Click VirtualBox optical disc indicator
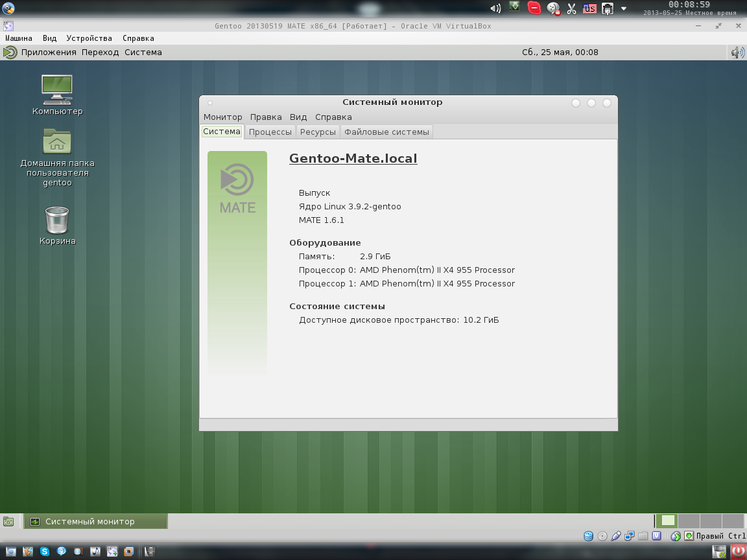The width and height of the screenshot is (747, 560). coord(602,536)
